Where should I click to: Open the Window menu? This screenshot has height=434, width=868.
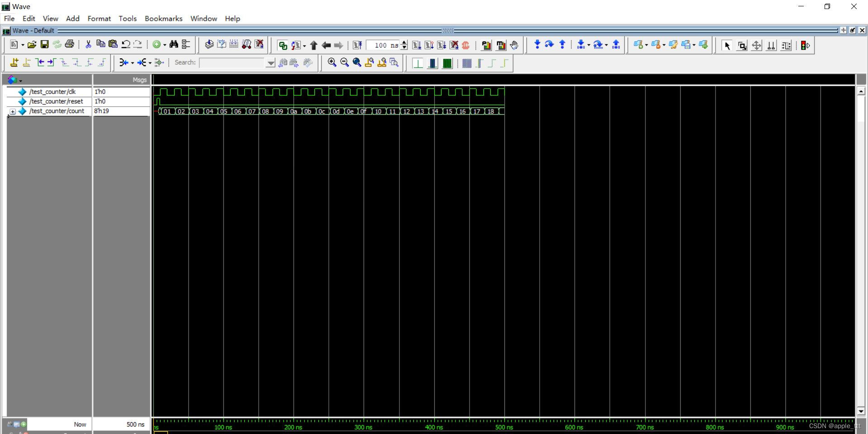click(204, 19)
